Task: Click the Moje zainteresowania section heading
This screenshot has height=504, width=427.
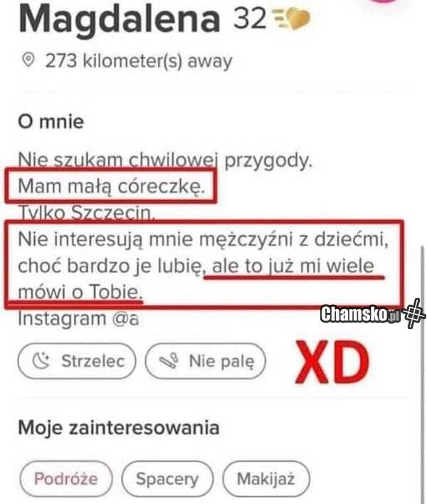Action: pyautogui.click(x=117, y=429)
